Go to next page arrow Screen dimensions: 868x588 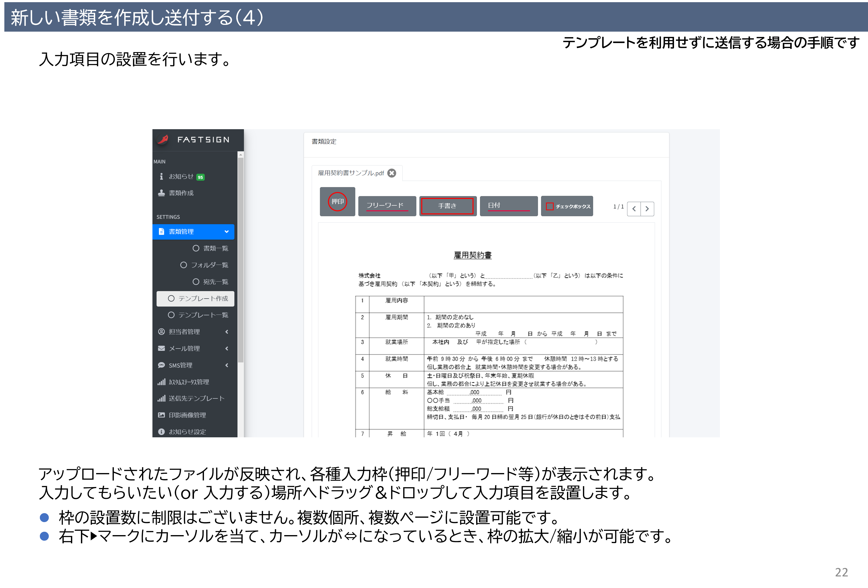click(x=647, y=209)
